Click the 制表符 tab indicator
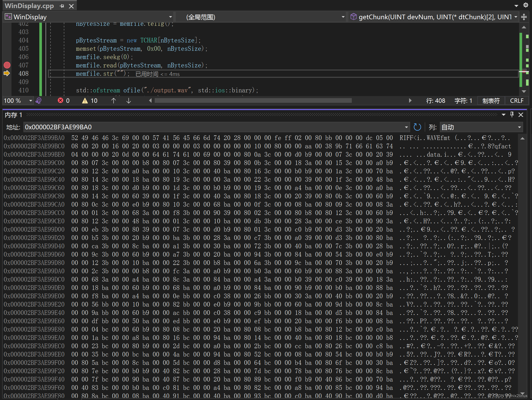532x400 pixels. coord(491,101)
